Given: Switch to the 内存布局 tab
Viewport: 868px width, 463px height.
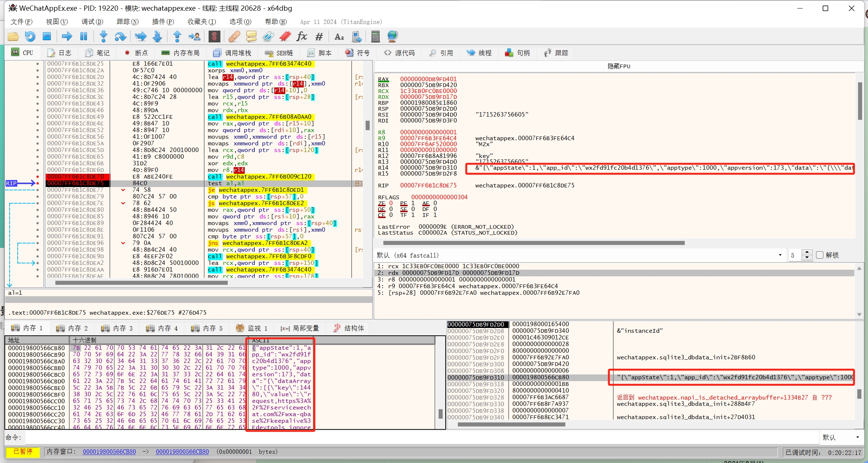Looking at the screenshot, I should coord(180,53).
